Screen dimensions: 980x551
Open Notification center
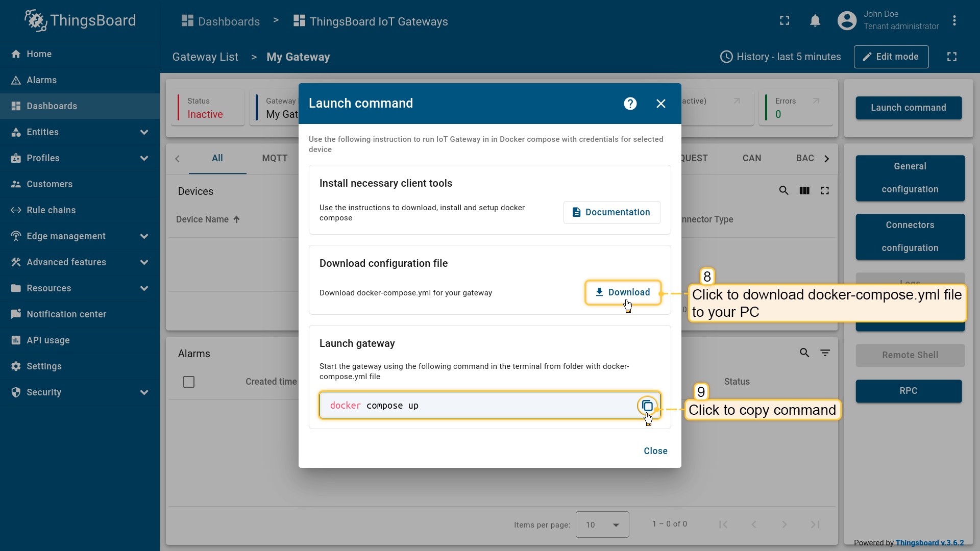(80, 314)
